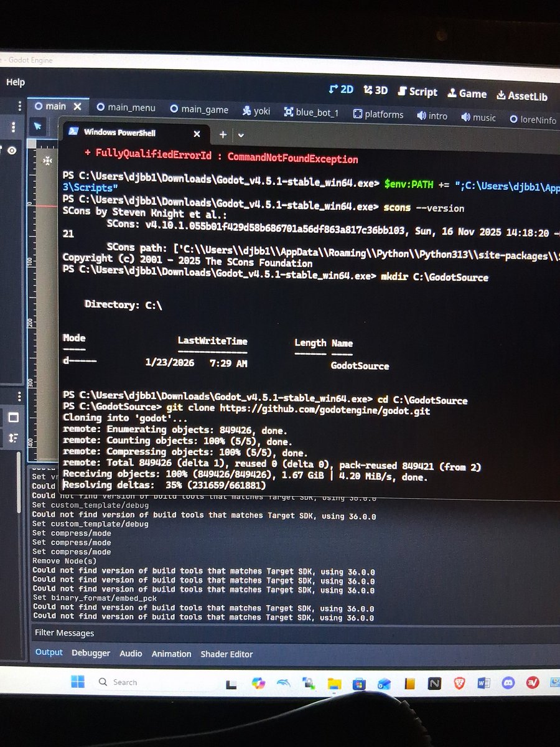This screenshot has width=560, height=747.
Task: Click the platforms tab node icon
Action: (357, 114)
